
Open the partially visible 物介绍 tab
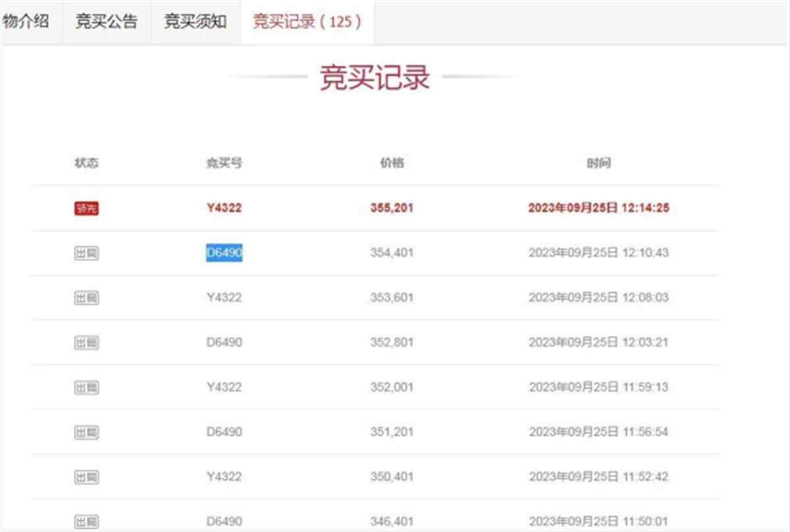coord(26,22)
